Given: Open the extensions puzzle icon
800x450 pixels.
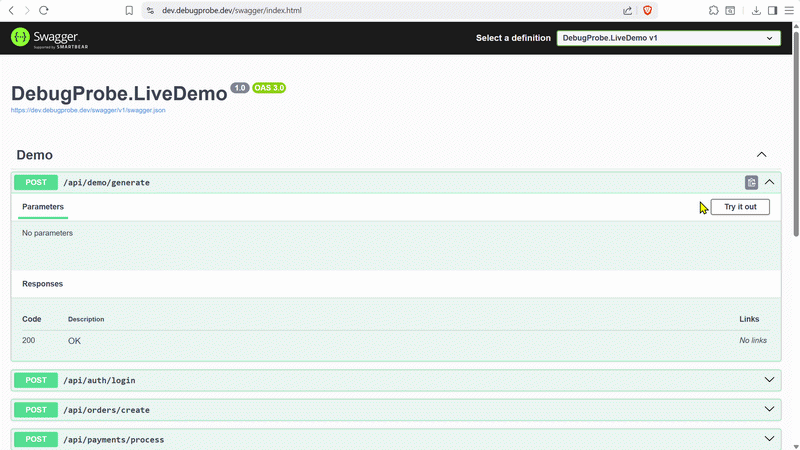Looking at the screenshot, I should (x=714, y=10).
